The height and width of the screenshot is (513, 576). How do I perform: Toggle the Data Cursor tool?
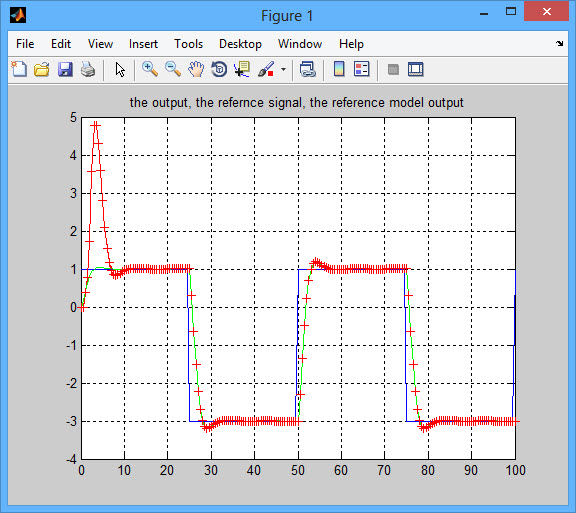(x=242, y=69)
